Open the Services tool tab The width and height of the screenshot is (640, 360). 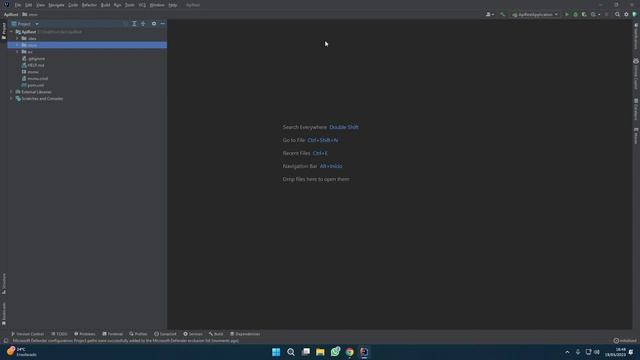(x=193, y=334)
